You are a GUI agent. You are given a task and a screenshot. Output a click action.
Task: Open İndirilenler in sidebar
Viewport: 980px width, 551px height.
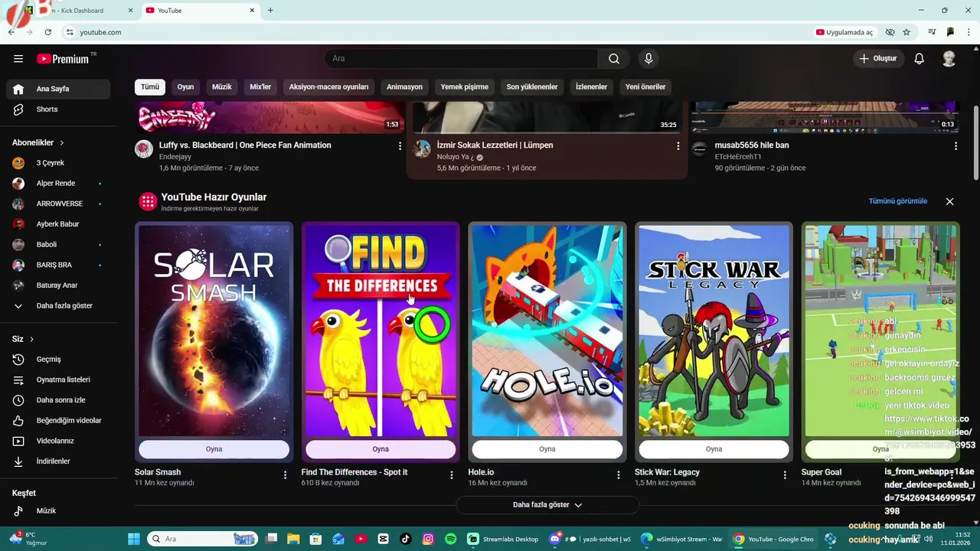coord(58,461)
